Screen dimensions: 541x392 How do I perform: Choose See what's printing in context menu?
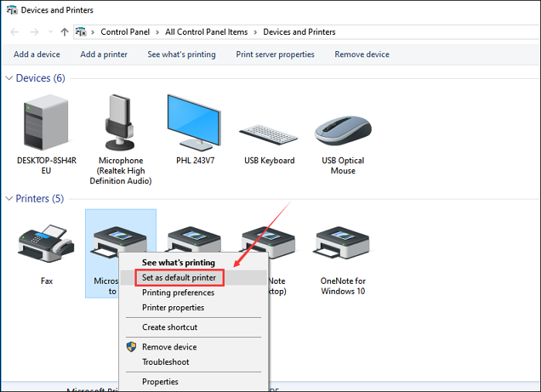click(179, 263)
